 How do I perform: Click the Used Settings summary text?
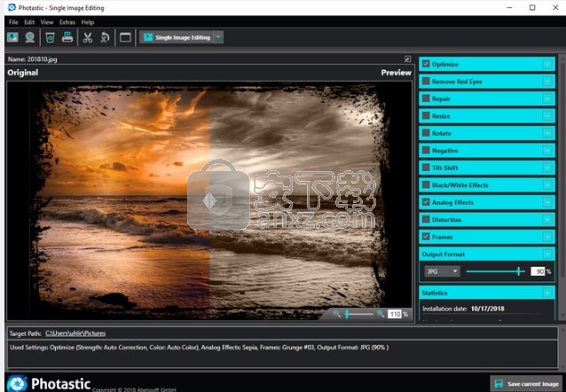click(200, 348)
